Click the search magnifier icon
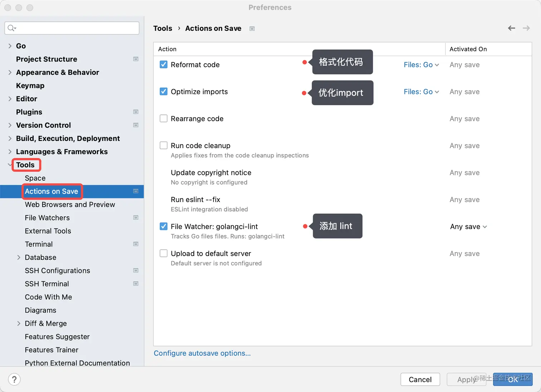Viewport: 541px width, 392px height. click(12, 28)
